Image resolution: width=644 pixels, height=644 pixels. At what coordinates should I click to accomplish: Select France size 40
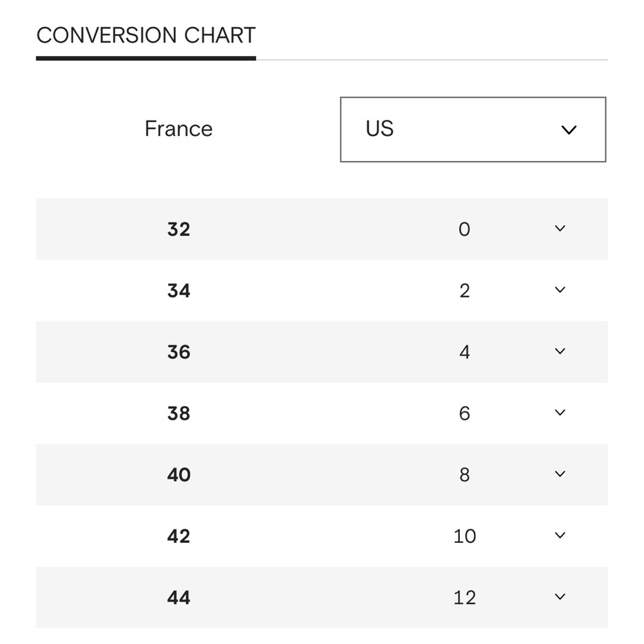[x=178, y=475]
